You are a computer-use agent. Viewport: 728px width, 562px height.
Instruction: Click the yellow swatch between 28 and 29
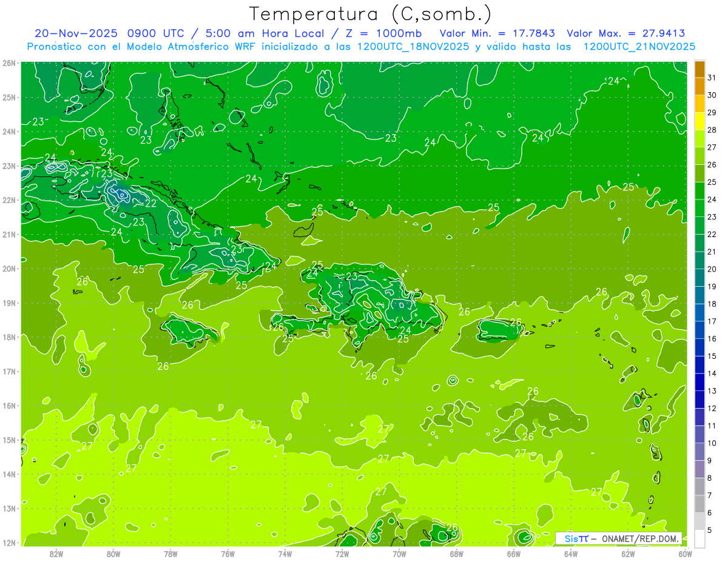699,121
